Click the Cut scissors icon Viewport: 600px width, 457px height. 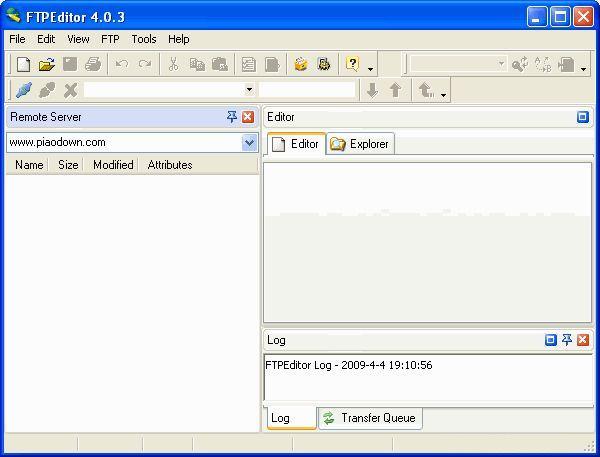(x=173, y=65)
